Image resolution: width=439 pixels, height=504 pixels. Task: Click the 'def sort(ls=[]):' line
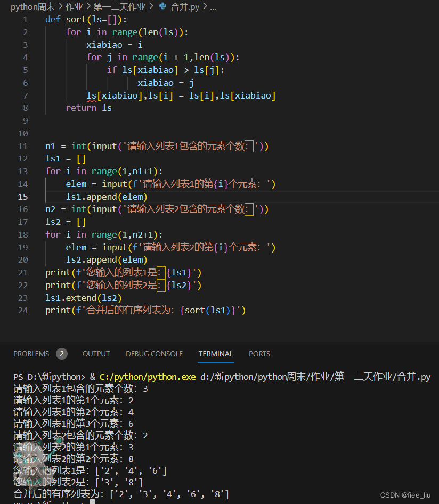click(86, 20)
